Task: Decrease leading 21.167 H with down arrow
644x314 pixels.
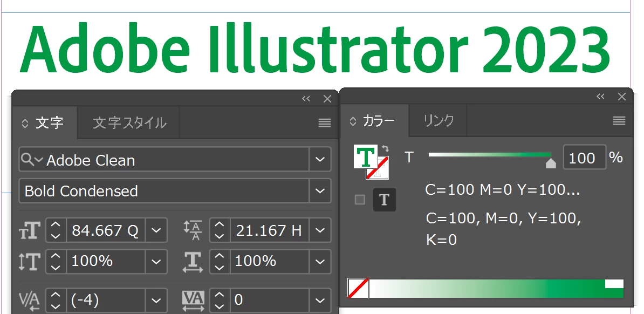Action: click(x=220, y=236)
